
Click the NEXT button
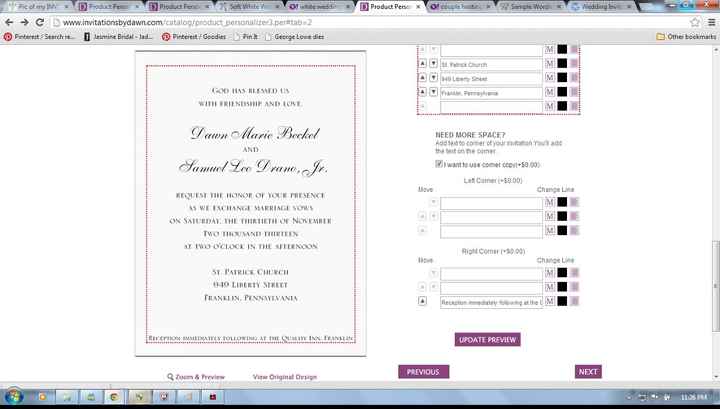588,372
